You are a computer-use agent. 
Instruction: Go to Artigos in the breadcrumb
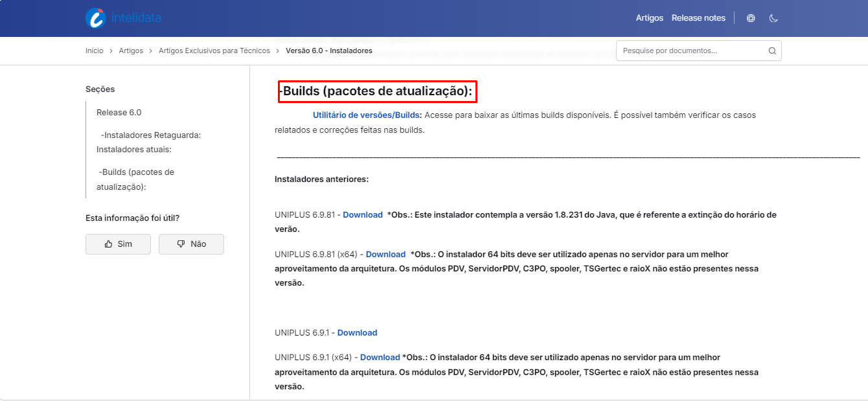131,51
